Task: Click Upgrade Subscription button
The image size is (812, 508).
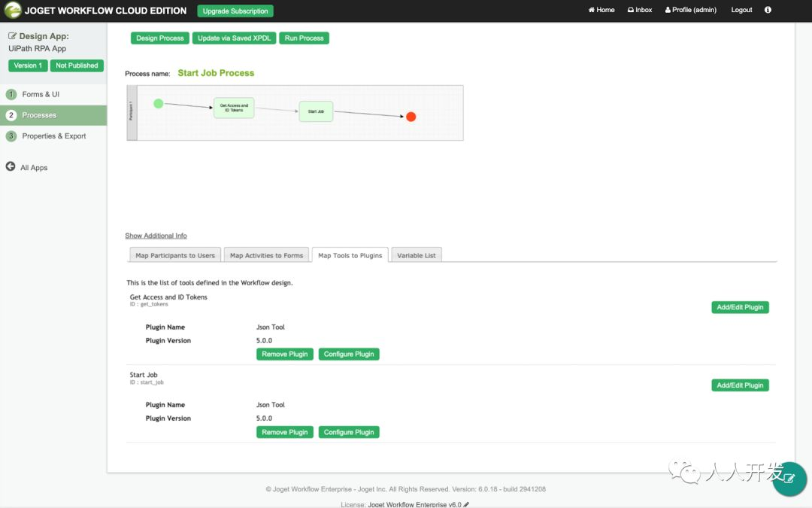Action: pos(235,11)
